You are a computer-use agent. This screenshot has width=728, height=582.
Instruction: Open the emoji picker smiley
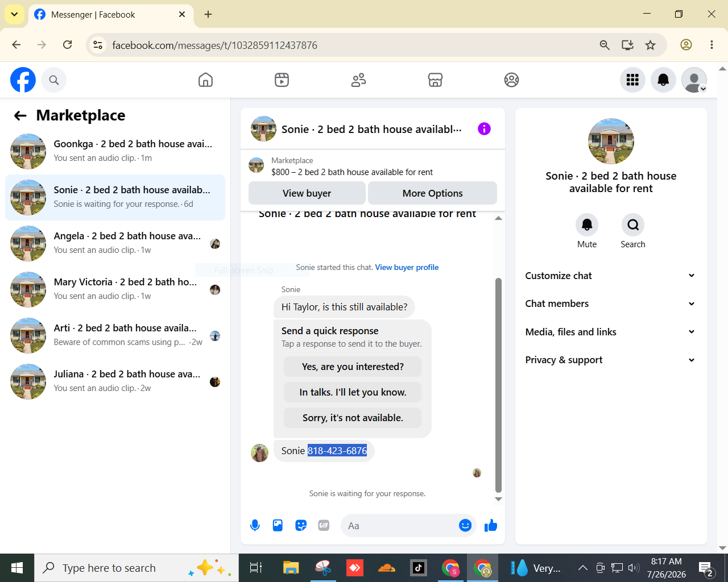(x=465, y=526)
